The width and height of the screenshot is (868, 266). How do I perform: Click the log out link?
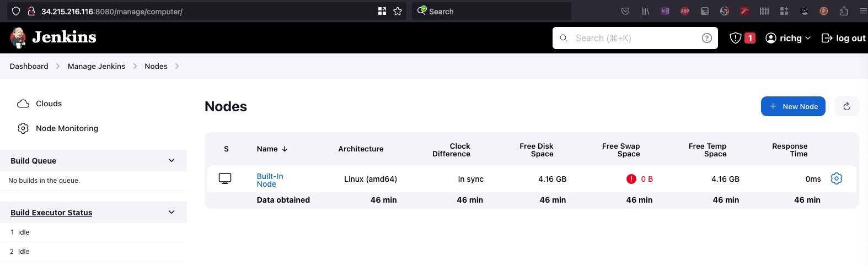click(844, 38)
